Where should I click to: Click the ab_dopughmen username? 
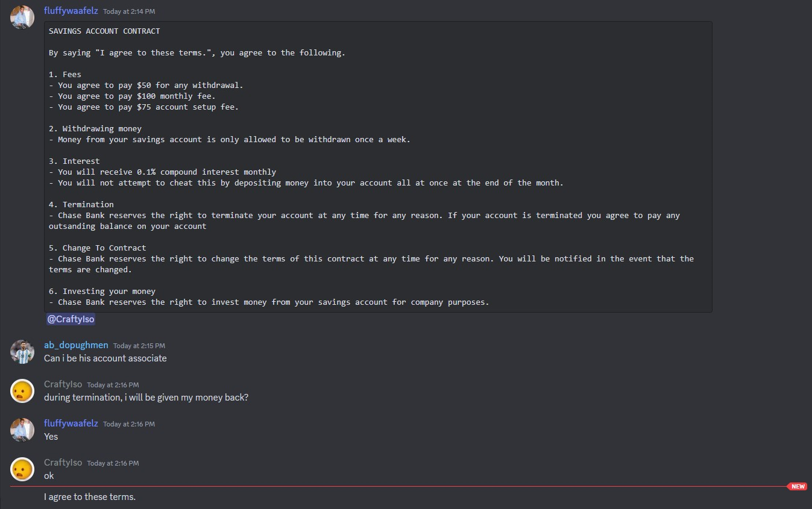point(76,345)
